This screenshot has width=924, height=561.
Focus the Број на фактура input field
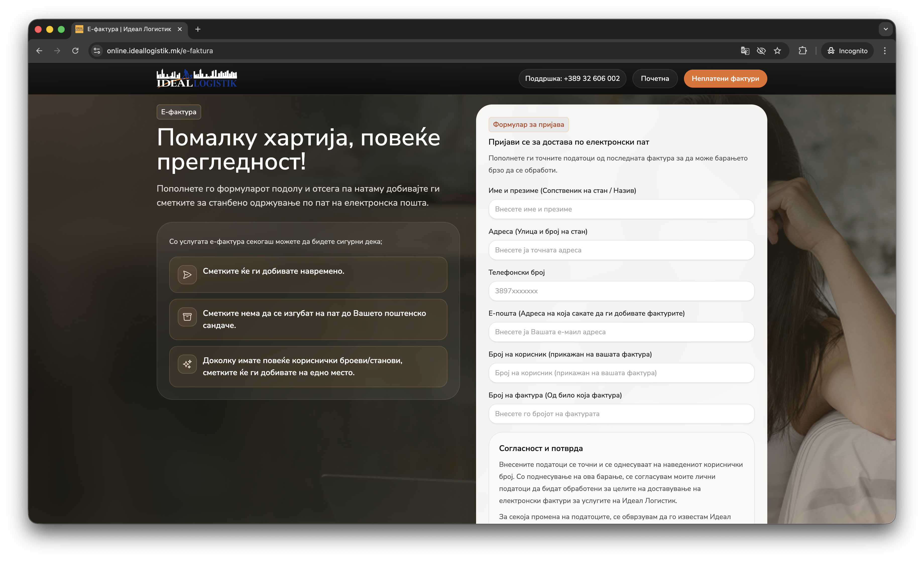point(621,414)
